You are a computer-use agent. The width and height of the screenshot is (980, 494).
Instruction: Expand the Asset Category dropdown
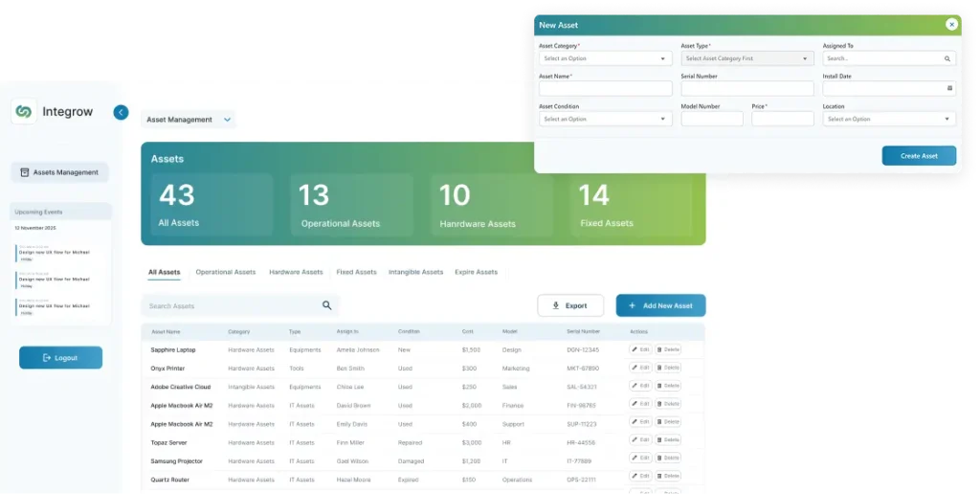pos(605,58)
